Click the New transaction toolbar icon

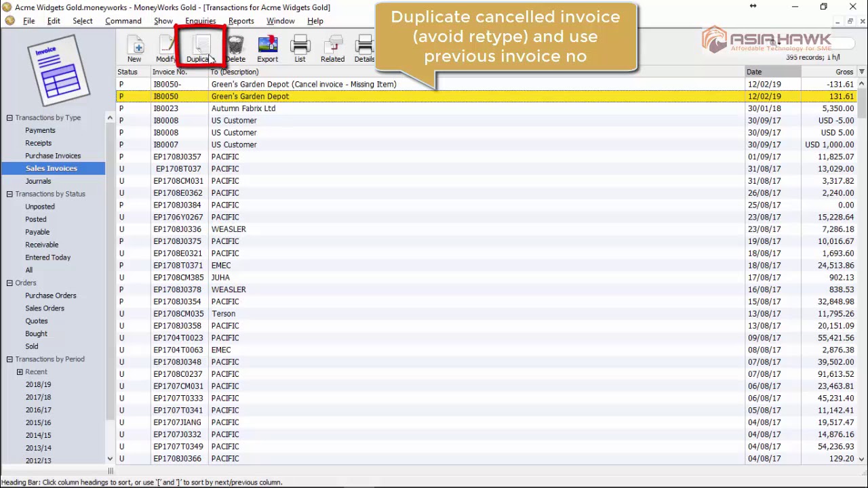(x=134, y=48)
